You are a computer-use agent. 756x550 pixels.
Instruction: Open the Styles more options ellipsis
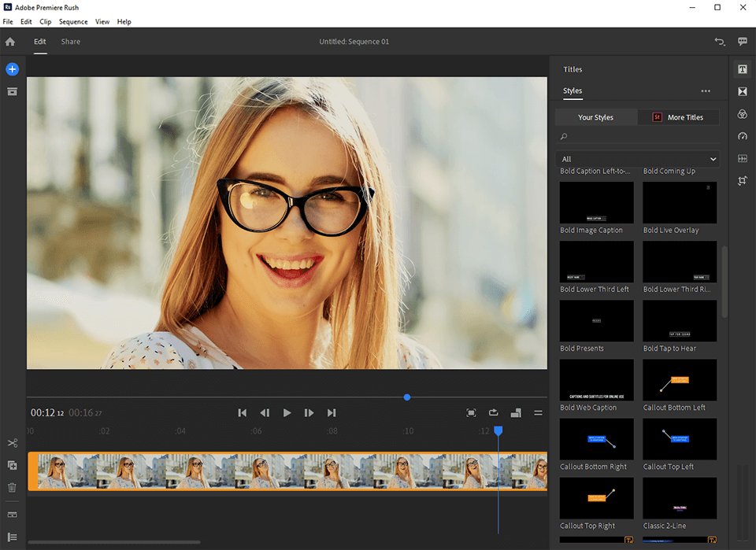[706, 91]
